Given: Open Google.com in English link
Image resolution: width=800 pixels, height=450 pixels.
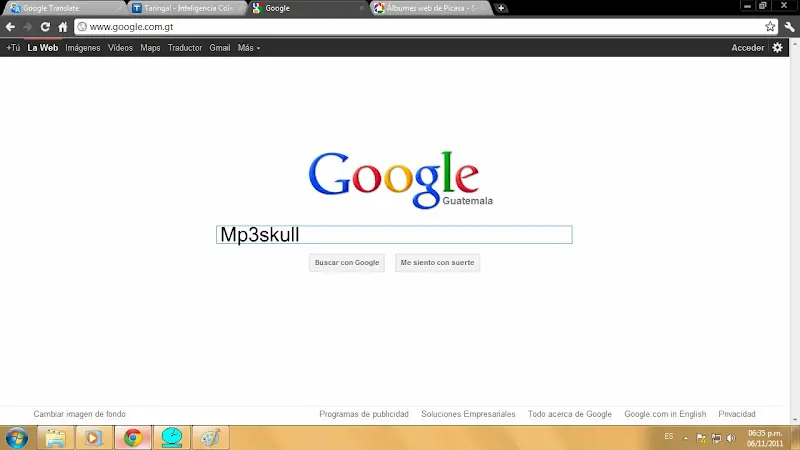Looking at the screenshot, I should pos(665,414).
